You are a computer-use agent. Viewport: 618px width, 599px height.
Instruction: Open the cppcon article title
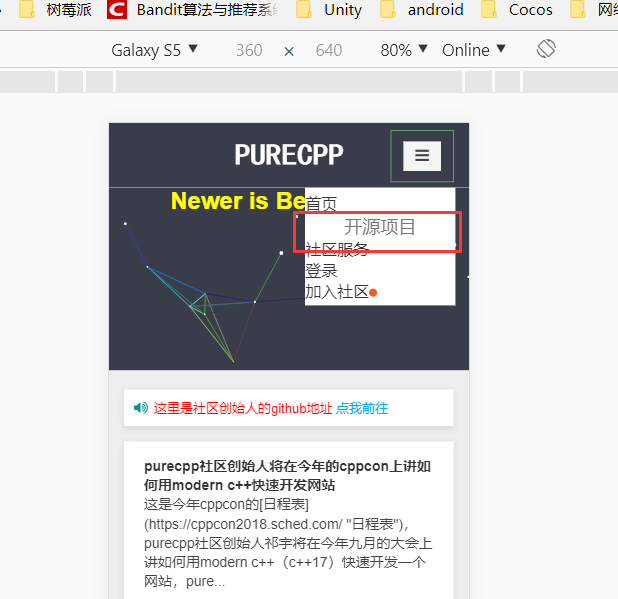(x=287, y=475)
